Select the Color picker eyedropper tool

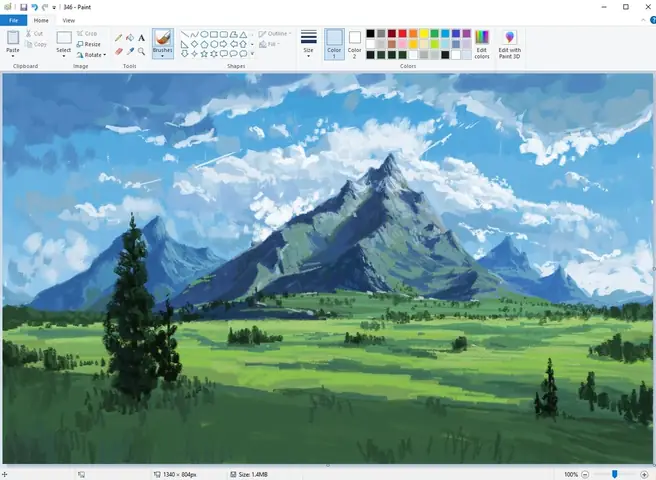point(130,51)
